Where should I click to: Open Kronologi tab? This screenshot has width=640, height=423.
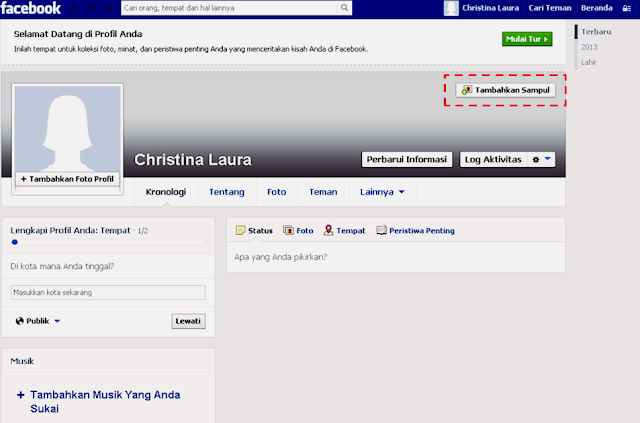[x=166, y=192]
